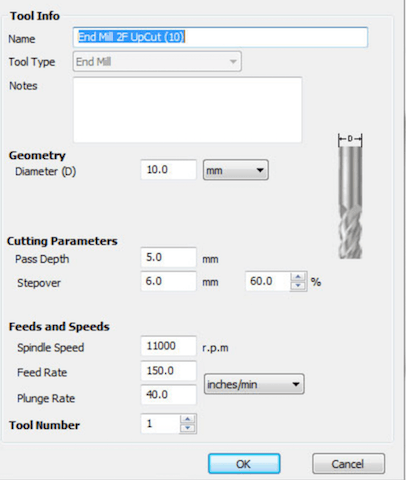
Task: Click the Tool Number value field
Action: click(x=160, y=424)
